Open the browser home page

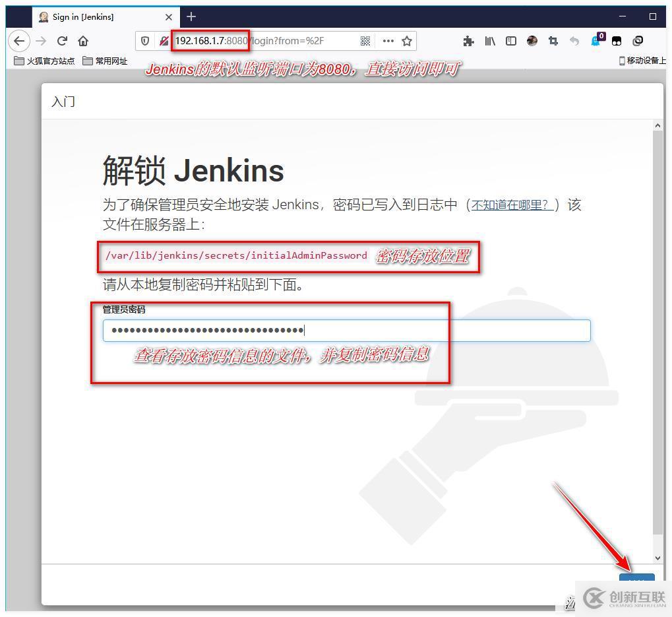tap(83, 41)
